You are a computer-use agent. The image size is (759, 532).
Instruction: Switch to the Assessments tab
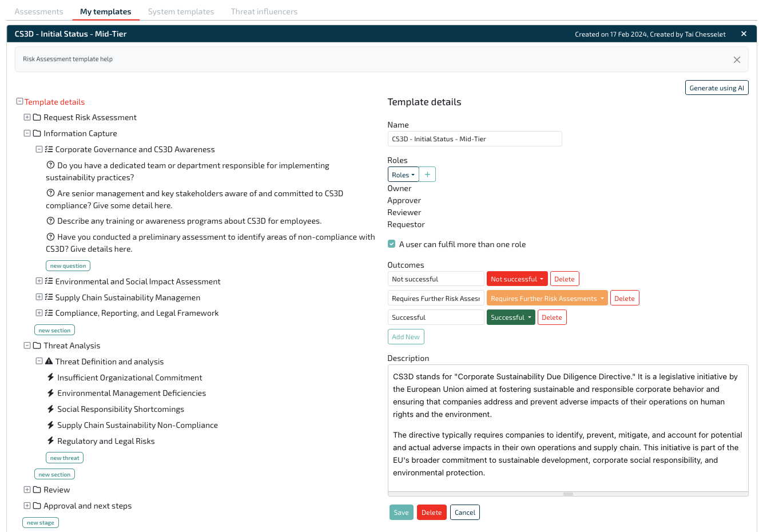39,11
